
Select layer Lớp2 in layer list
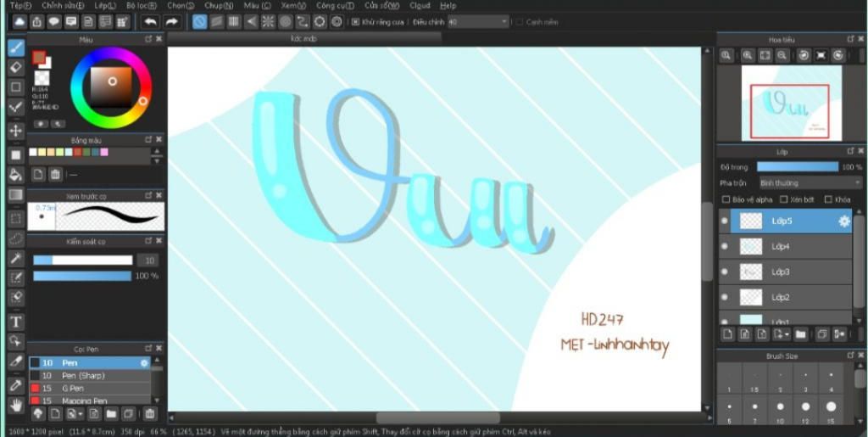point(785,298)
